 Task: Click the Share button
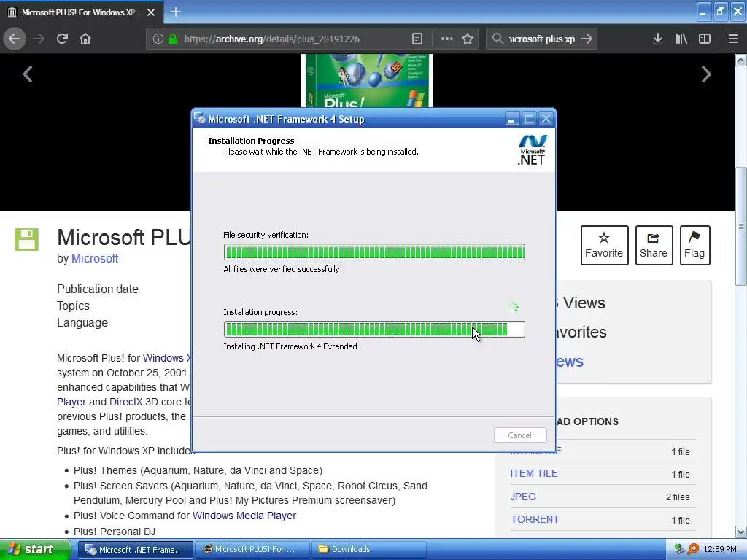click(654, 245)
